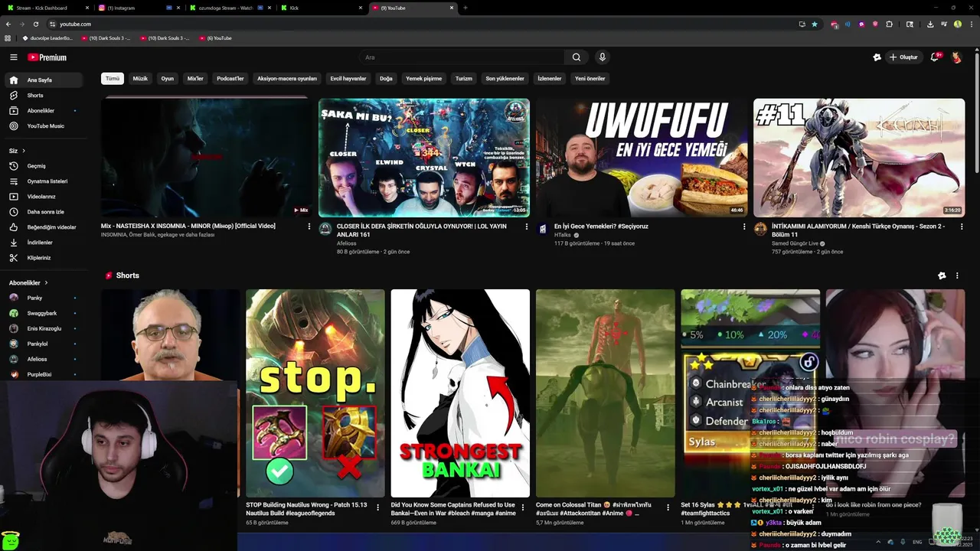Open the browser downloads icon
Viewport: 980px width, 551px height.
929,24
